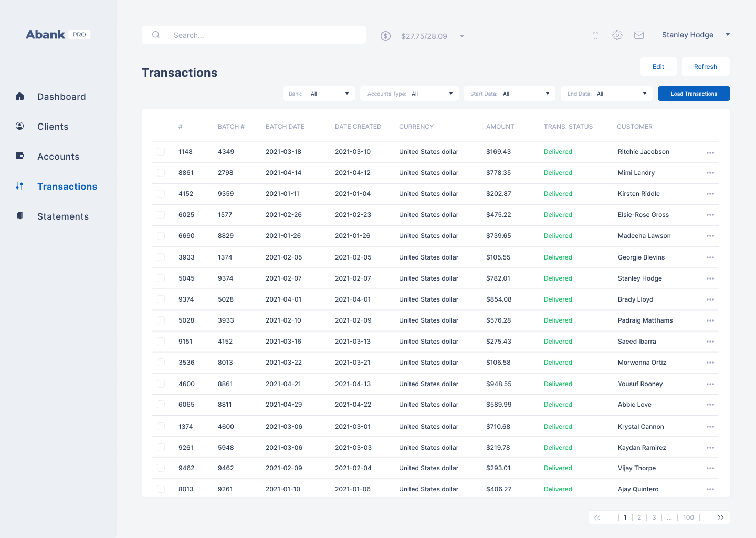Image resolution: width=756 pixels, height=538 pixels.
Task: Go to page 3
Action: pyautogui.click(x=654, y=518)
